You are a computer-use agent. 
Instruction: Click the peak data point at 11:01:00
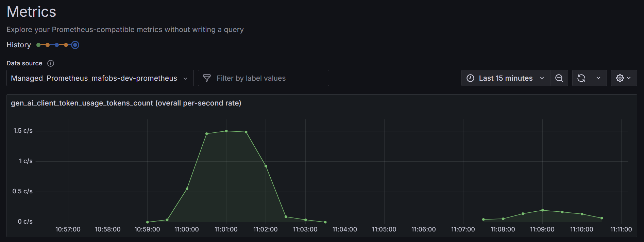tap(226, 131)
